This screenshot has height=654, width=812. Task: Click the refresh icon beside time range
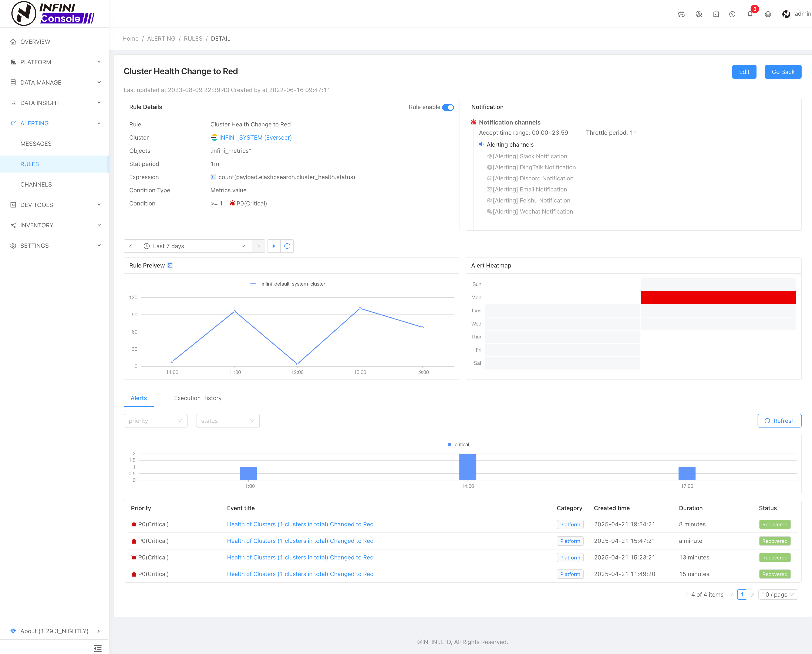(287, 246)
